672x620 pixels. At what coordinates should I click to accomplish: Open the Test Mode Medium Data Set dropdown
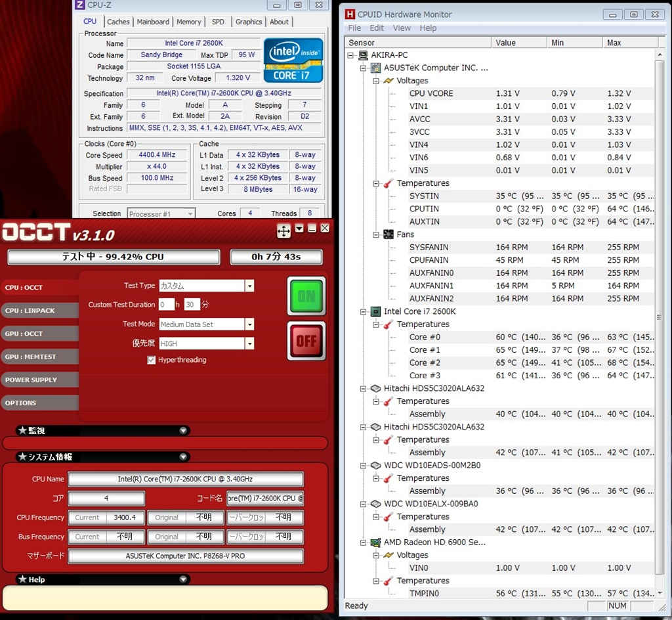pyautogui.click(x=249, y=324)
